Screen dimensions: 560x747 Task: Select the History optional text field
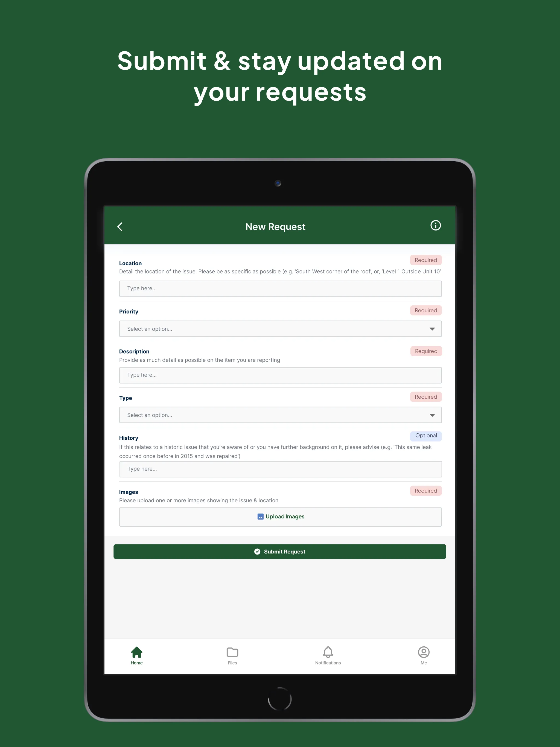(x=280, y=469)
